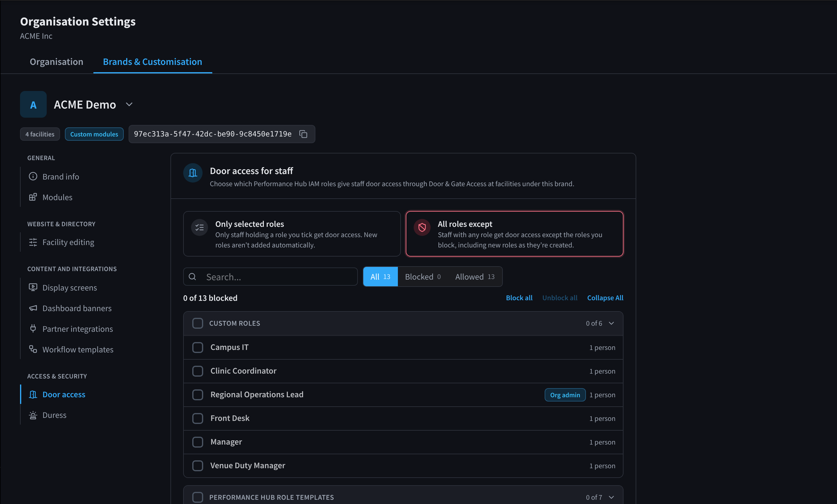The image size is (837, 504).
Task: Click the search magnifier icon
Action: coord(192,277)
